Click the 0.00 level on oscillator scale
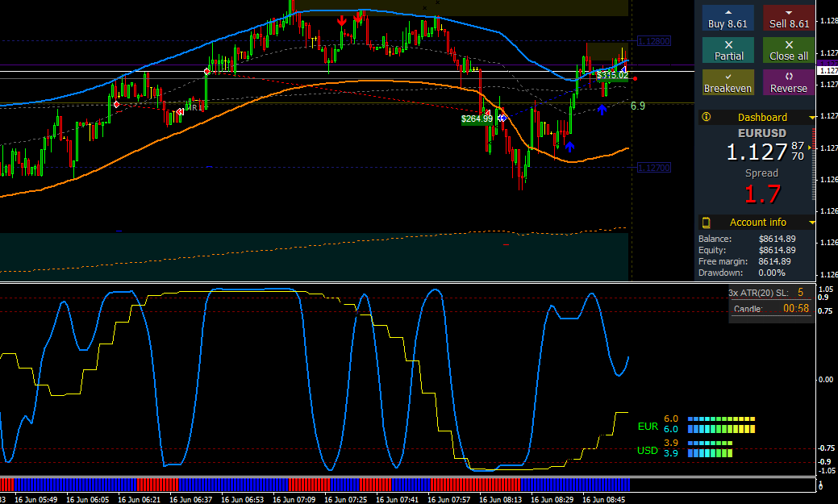The height and width of the screenshot is (504, 838). (x=826, y=380)
